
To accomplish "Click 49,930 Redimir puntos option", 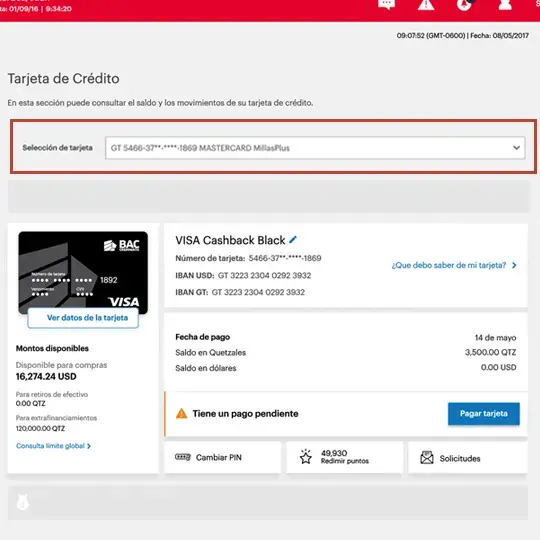I will tap(344, 457).
